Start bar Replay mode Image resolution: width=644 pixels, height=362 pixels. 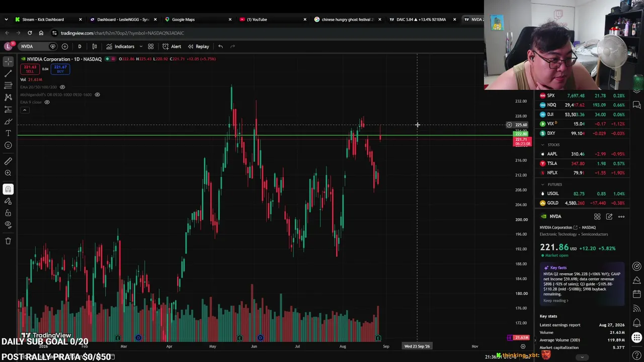[x=198, y=46]
